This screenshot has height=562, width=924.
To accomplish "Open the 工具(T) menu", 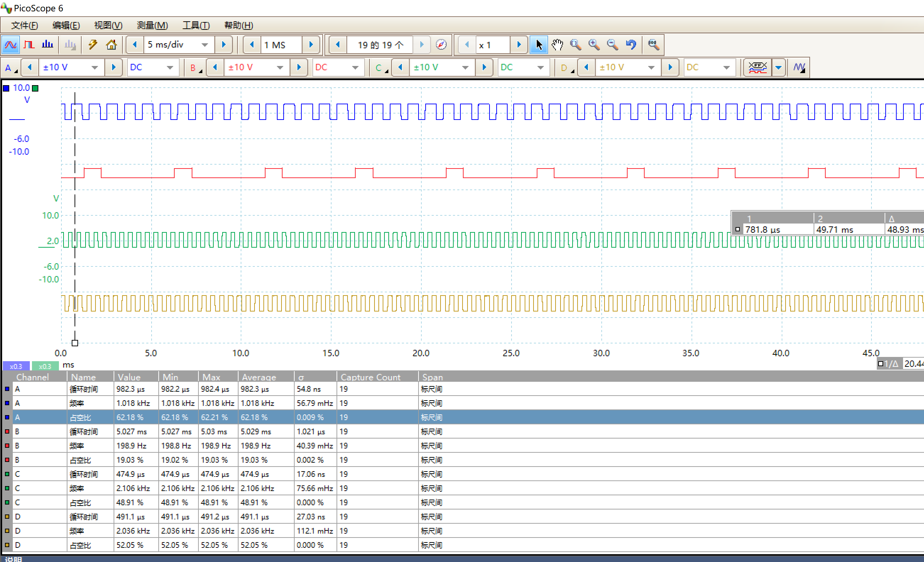I will coord(196,25).
